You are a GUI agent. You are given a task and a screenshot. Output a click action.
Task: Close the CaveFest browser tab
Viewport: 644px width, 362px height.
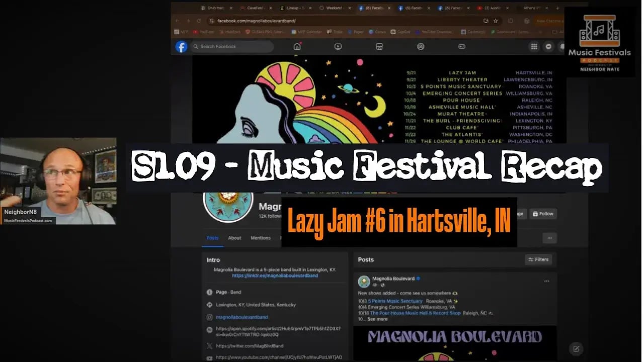tap(270, 8)
